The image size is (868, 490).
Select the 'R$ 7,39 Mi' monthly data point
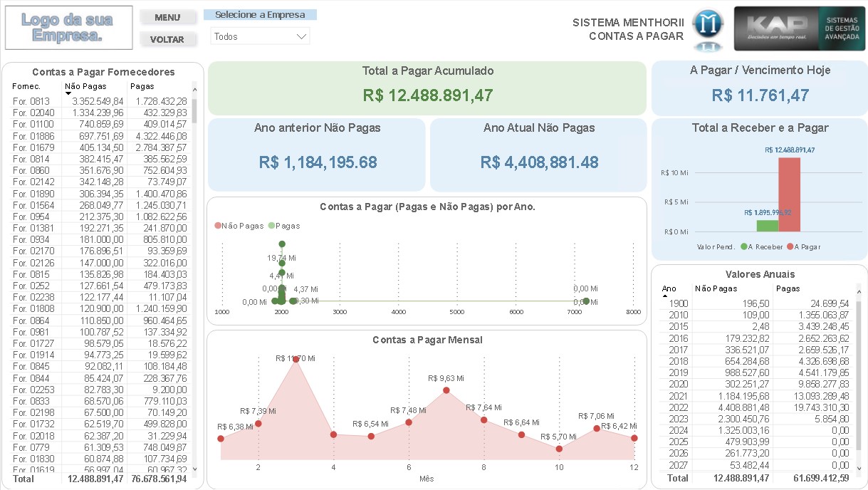point(258,424)
